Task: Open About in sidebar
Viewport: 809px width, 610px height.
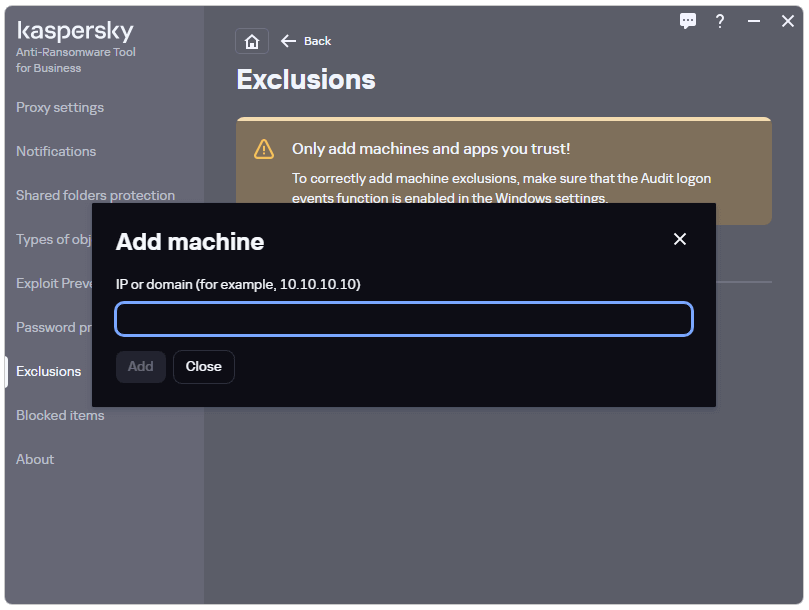Action: [35, 459]
